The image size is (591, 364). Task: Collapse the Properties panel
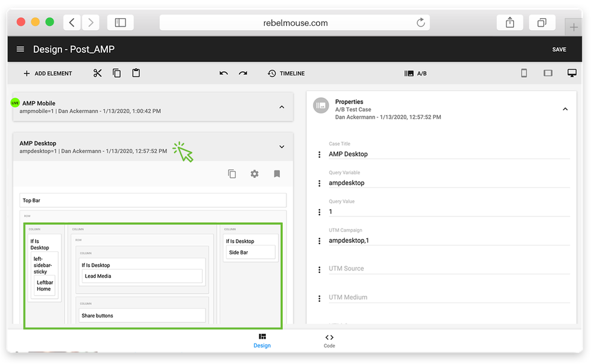coord(565,109)
